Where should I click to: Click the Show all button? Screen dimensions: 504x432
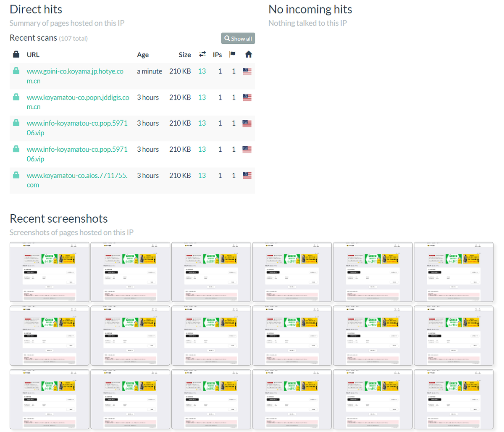click(x=238, y=38)
